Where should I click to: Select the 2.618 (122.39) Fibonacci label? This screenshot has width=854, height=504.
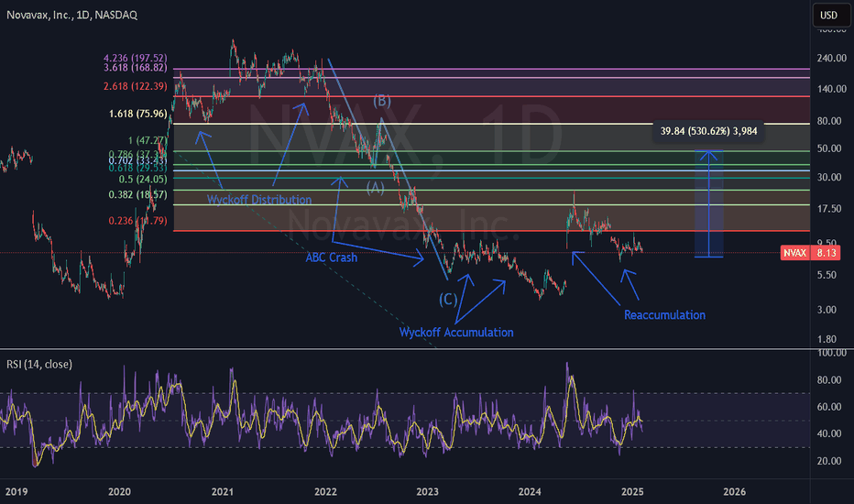(135, 86)
